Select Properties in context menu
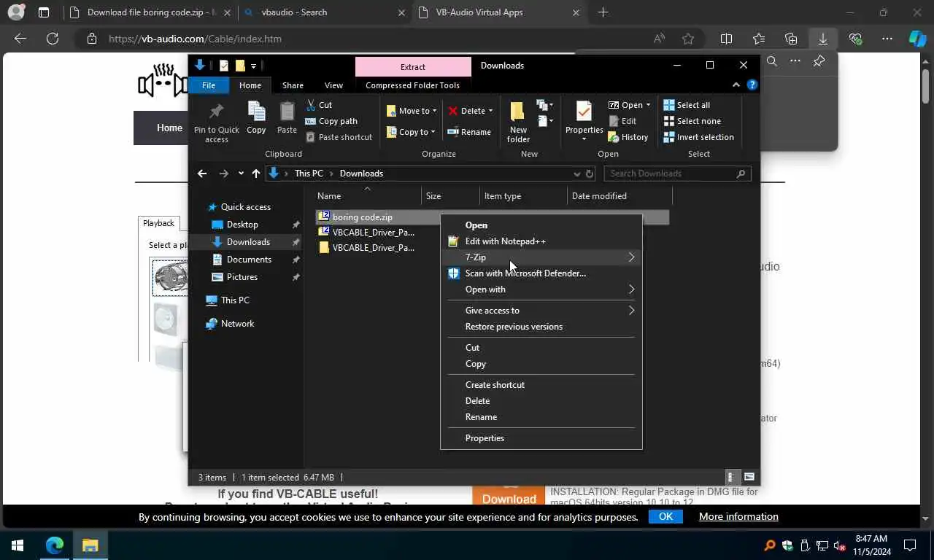This screenshot has width=934, height=560. click(541, 438)
